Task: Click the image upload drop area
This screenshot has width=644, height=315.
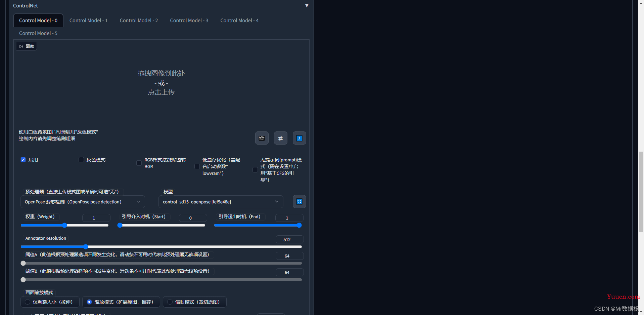Action: 161,83
